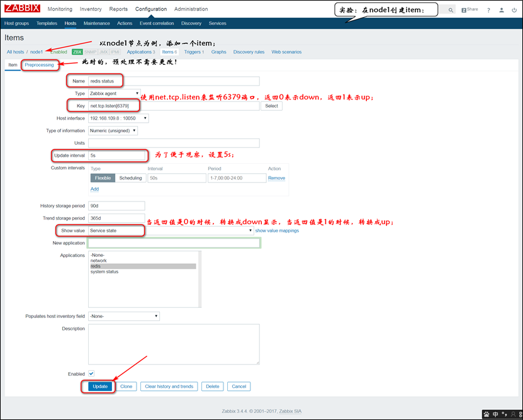Screen dimensions: 523x420
Task: Open Applications 3 link
Action: (x=141, y=52)
